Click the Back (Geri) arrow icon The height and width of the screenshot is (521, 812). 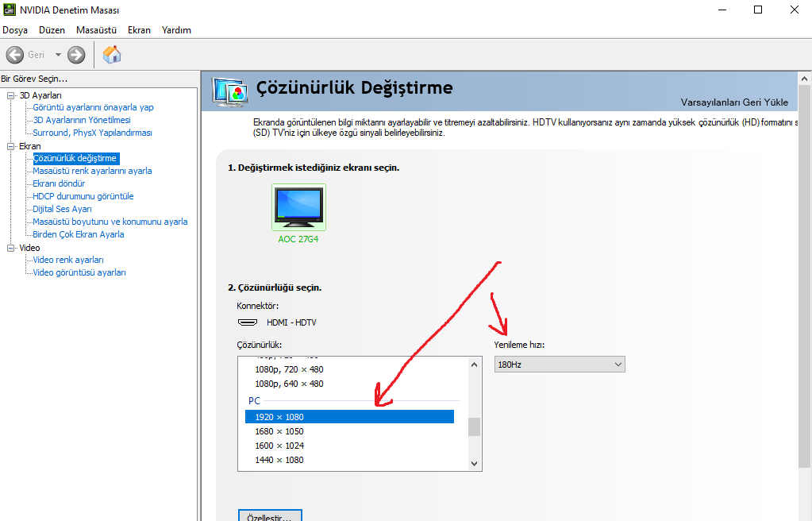point(14,55)
